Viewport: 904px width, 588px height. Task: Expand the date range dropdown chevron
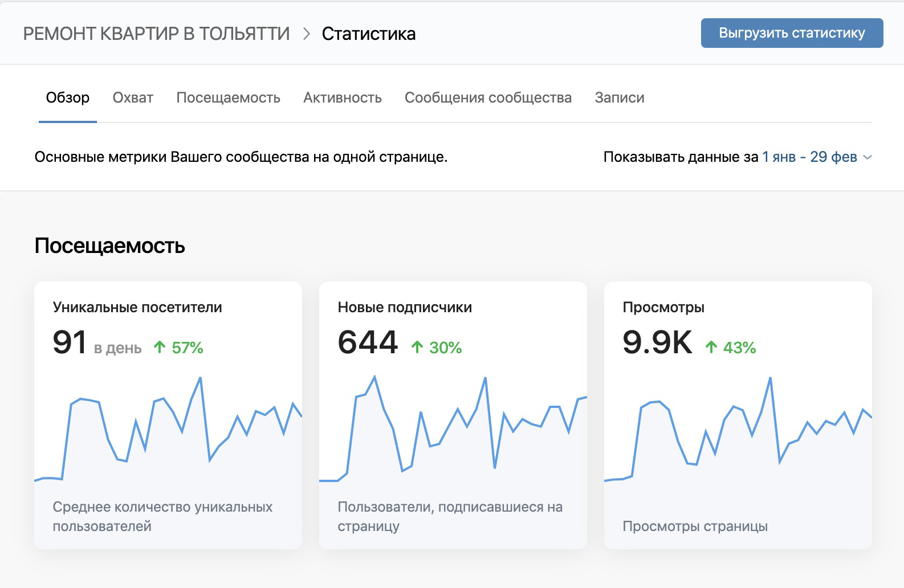pyautogui.click(x=868, y=157)
